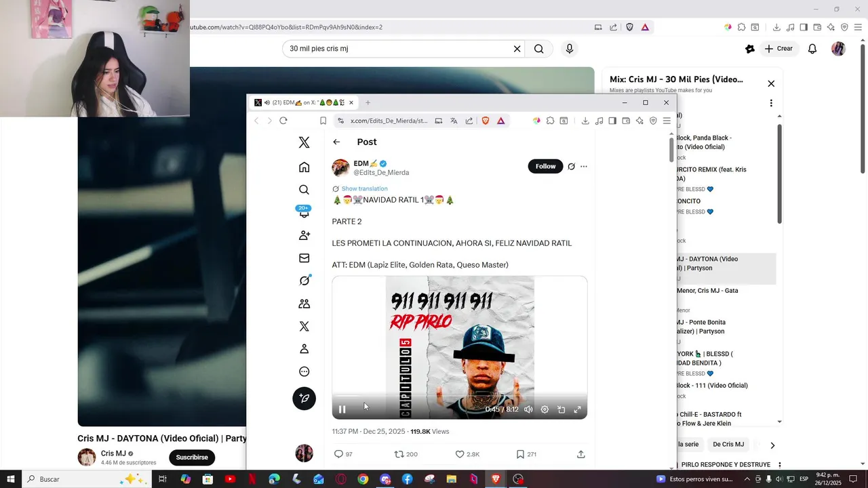The width and height of the screenshot is (868, 488).
Task: Open YouTube notifications bell
Action: (x=812, y=49)
